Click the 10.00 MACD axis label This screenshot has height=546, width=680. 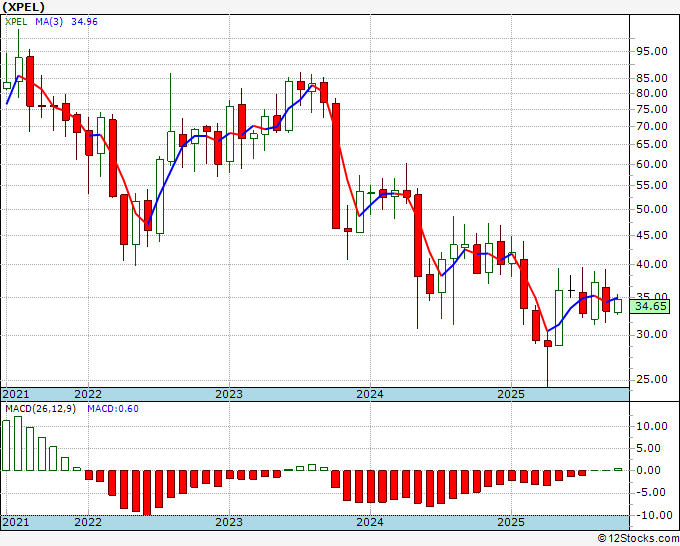[x=652, y=426]
